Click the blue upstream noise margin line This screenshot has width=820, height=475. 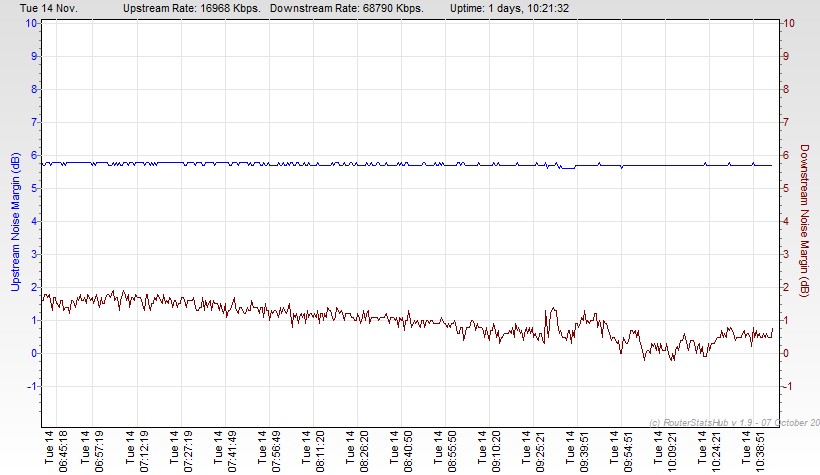tap(400, 164)
